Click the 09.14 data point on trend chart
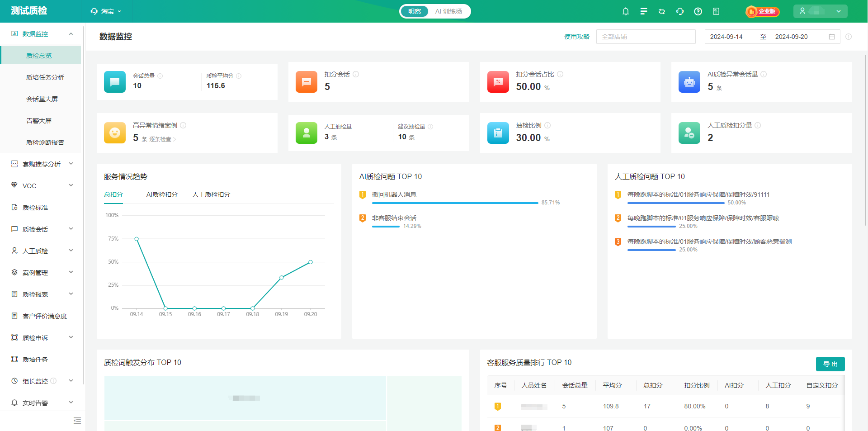868x431 pixels. (x=137, y=239)
